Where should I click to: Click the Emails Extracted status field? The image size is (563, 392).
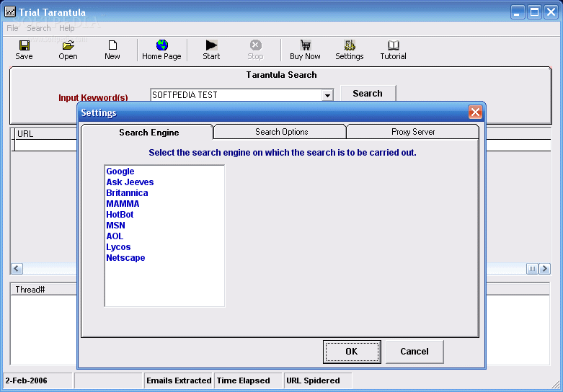tap(179, 380)
